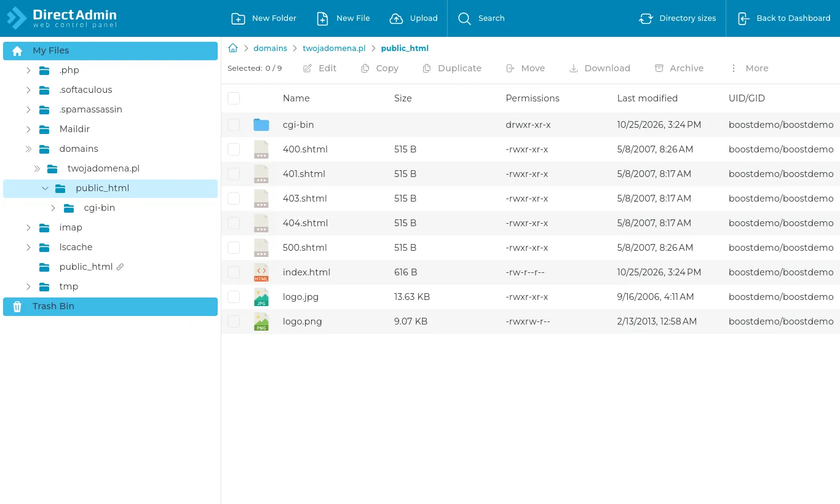Click the Back to Dashboard icon
This screenshot has height=504, width=840.
743,18
